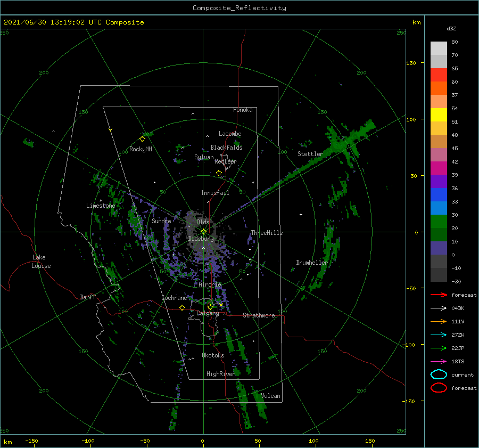479x448 pixels.
Task: Click the asterisk marker above Limestone
Action: coord(101,201)
